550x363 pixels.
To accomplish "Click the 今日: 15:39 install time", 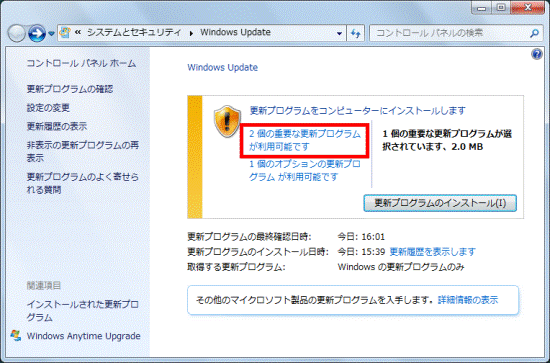I will click(x=361, y=252).
